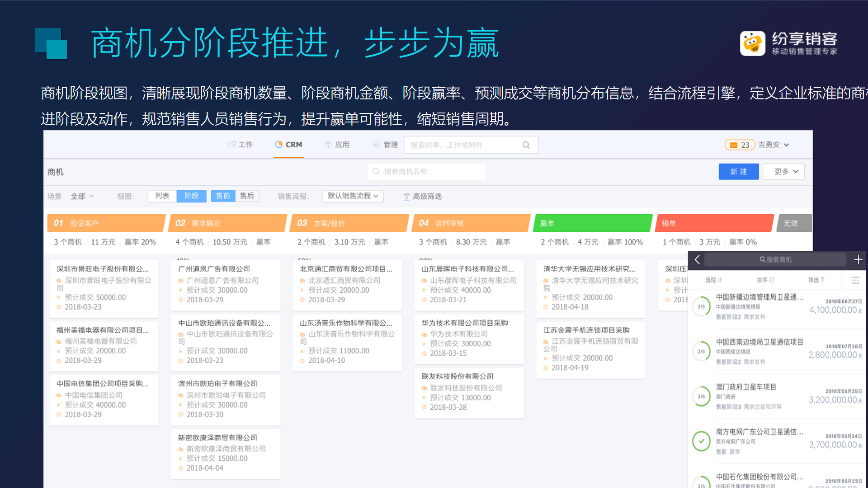868x488 pixels.
Task: Click the 纷享销客 bee logo
Action: coord(752,43)
